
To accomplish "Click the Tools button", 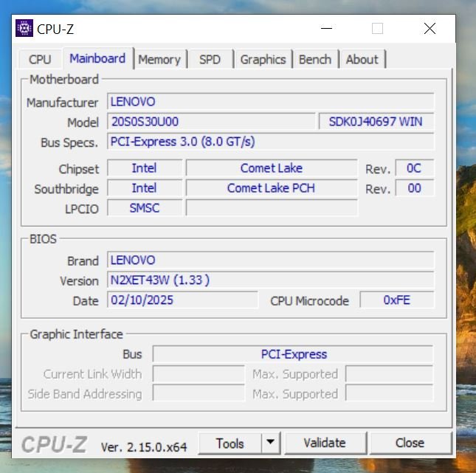I will [230, 443].
